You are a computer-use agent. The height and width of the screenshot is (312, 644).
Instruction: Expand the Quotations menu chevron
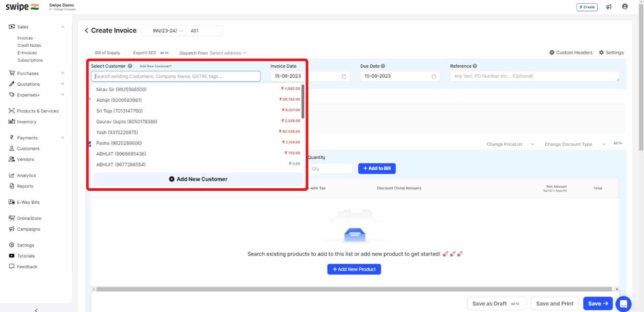[63, 84]
